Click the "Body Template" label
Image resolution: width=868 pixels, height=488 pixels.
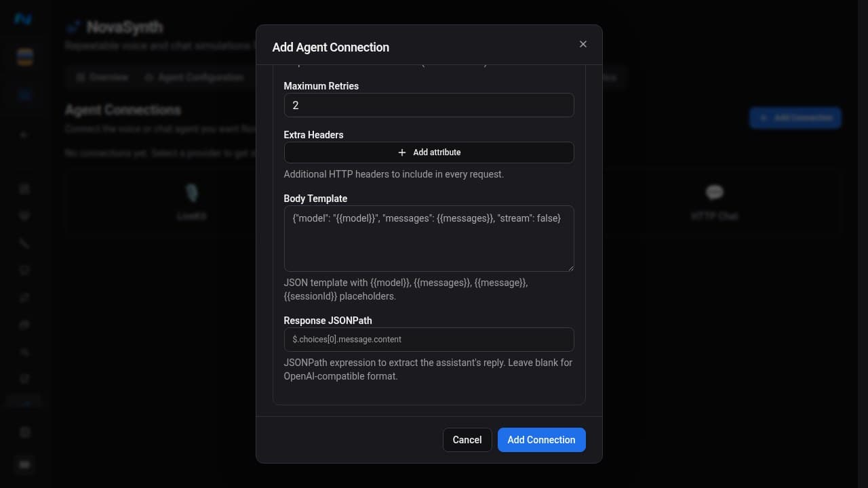[x=315, y=199]
